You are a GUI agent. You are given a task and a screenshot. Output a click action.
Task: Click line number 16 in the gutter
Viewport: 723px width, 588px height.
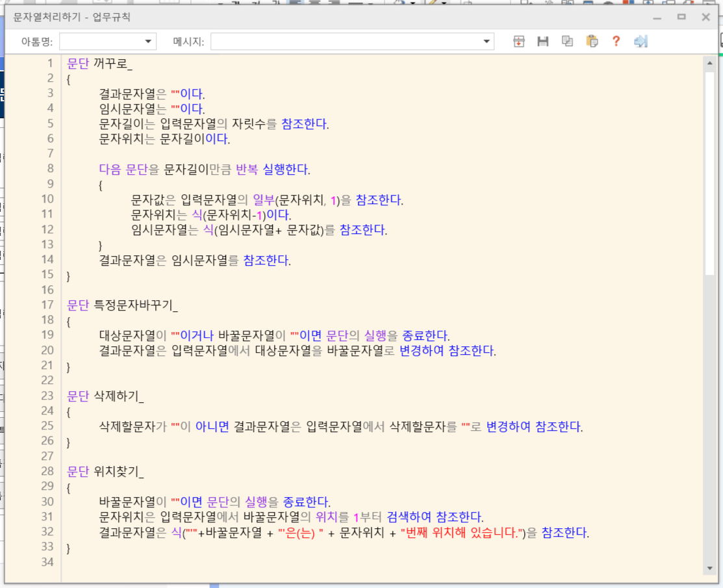pyautogui.click(x=47, y=290)
